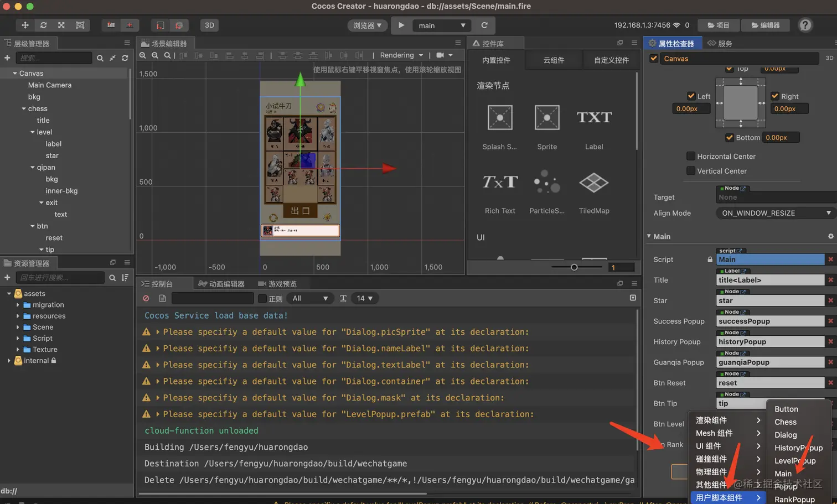Pick the Rich Text widget
This screenshot has width=837, height=504.
(500, 192)
